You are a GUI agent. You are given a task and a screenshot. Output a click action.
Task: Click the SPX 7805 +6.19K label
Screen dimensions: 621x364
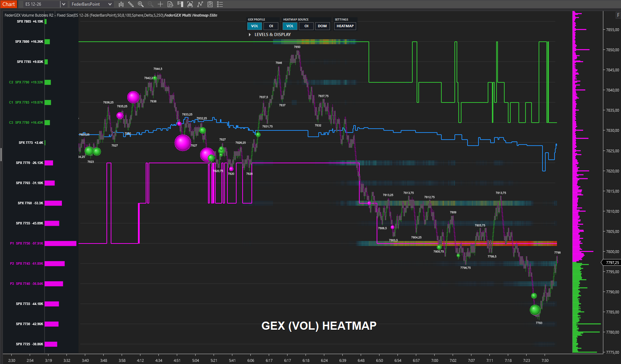click(x=30, y=22)
